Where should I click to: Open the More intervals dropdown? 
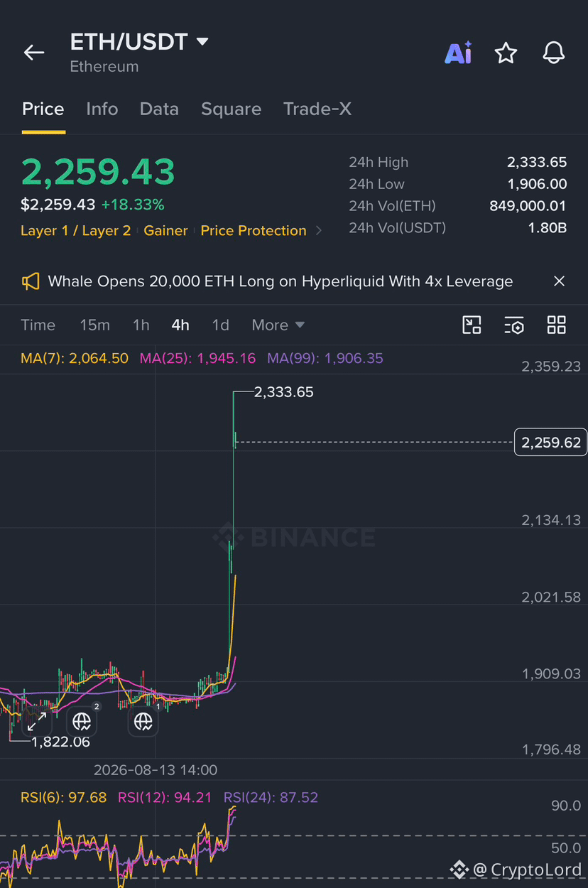(278, 325)
